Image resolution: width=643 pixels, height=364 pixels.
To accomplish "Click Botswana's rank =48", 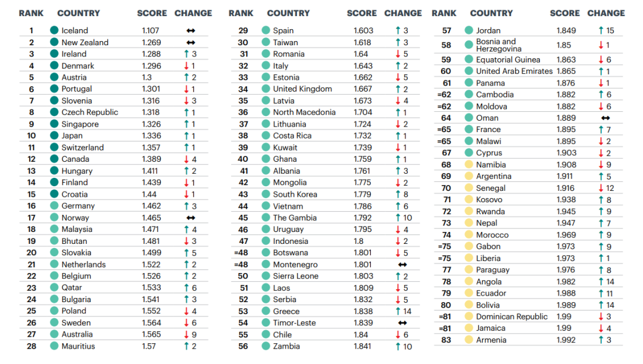I will [241, 253].
